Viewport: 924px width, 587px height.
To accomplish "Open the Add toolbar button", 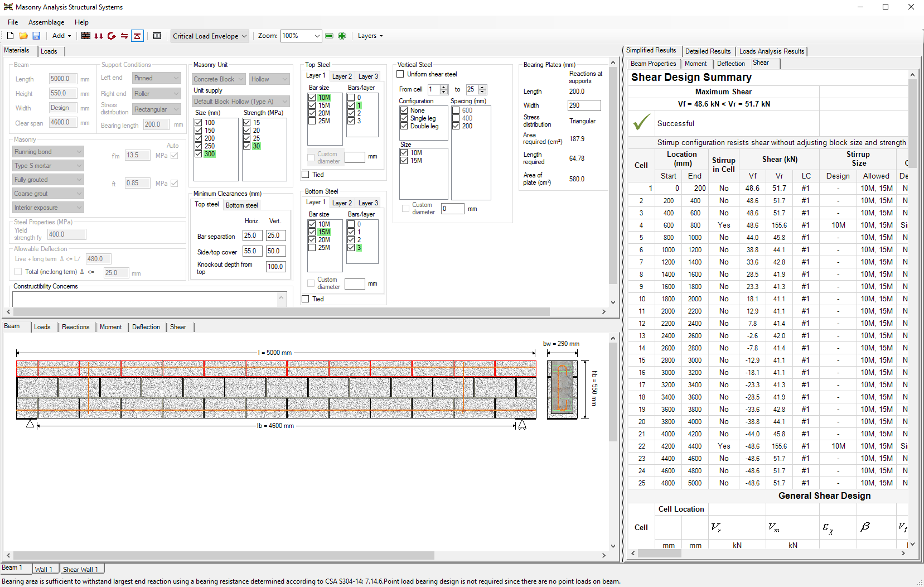I will coord(61,36).
